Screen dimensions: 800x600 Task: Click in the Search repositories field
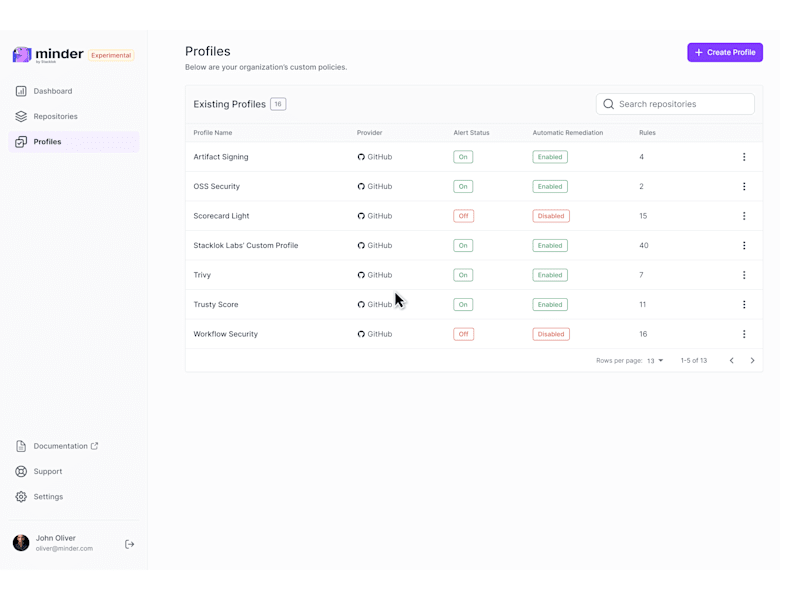tap(675, 104)
